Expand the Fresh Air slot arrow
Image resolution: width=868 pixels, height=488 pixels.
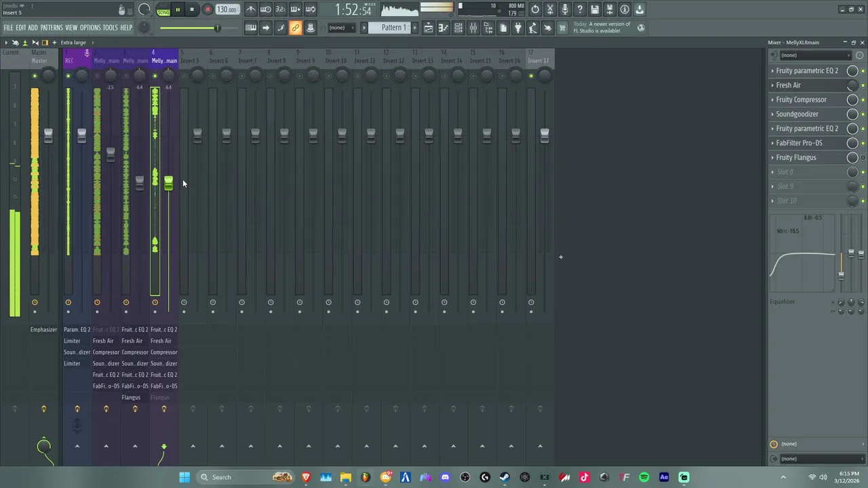click(772, 85)
